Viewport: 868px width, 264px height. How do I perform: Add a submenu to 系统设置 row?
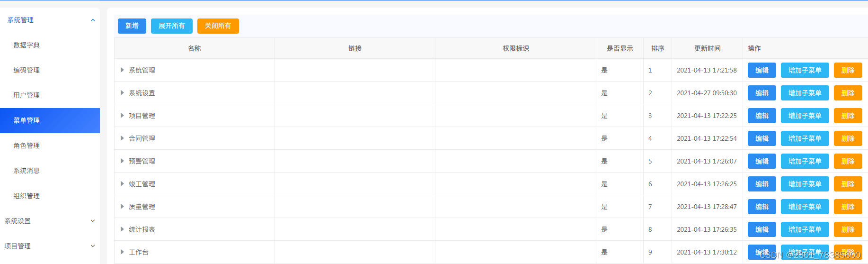coord(805,93)
